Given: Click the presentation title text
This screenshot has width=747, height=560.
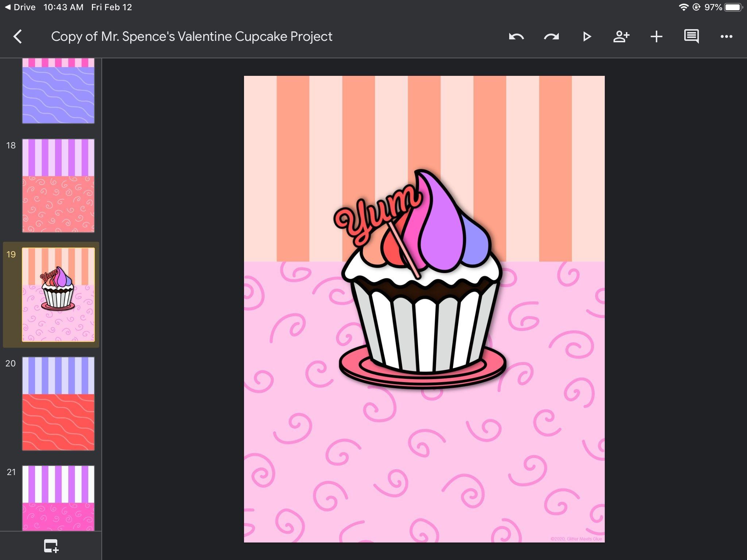Looking at the screenshot, I should 191,36.
